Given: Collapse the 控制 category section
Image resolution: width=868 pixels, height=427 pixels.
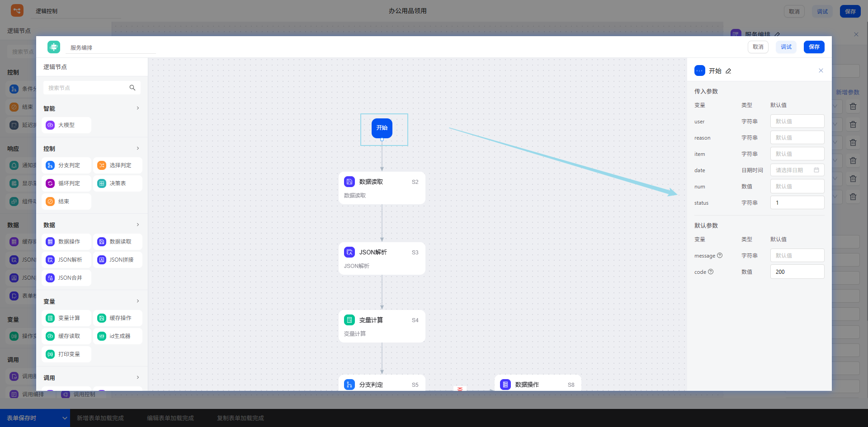Looking at the screenshot, I should [138, 148].
